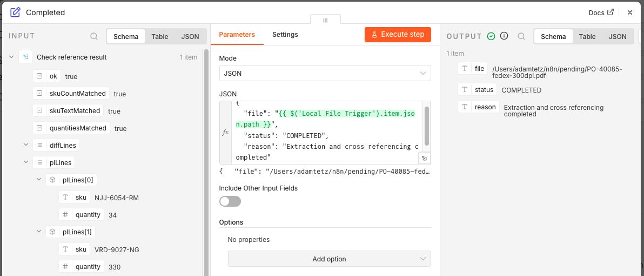The width and height of the screenshot is (644, 276).
Task: Close the node details panel
Action: 629,12
